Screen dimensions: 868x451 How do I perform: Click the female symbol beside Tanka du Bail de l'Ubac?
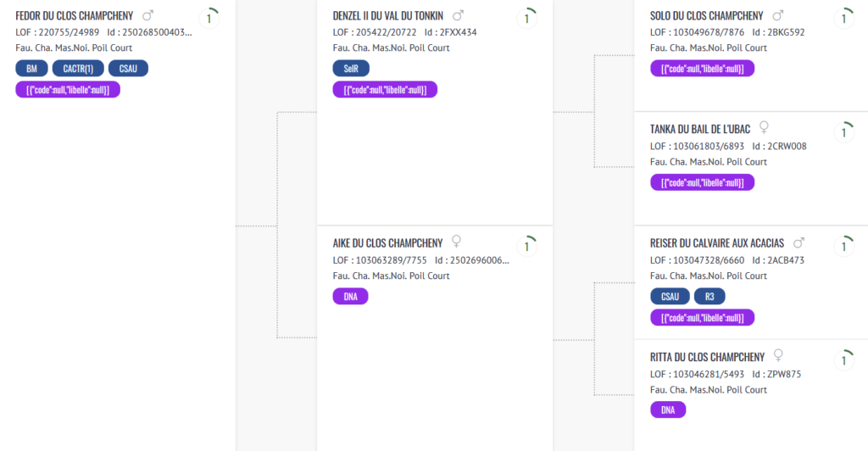click(764, 127)
